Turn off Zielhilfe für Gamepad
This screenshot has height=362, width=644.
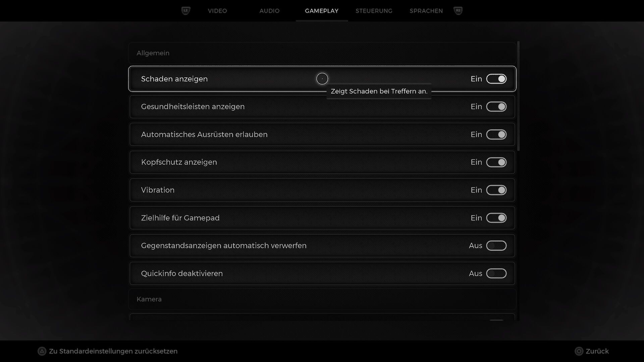point(496,218)
